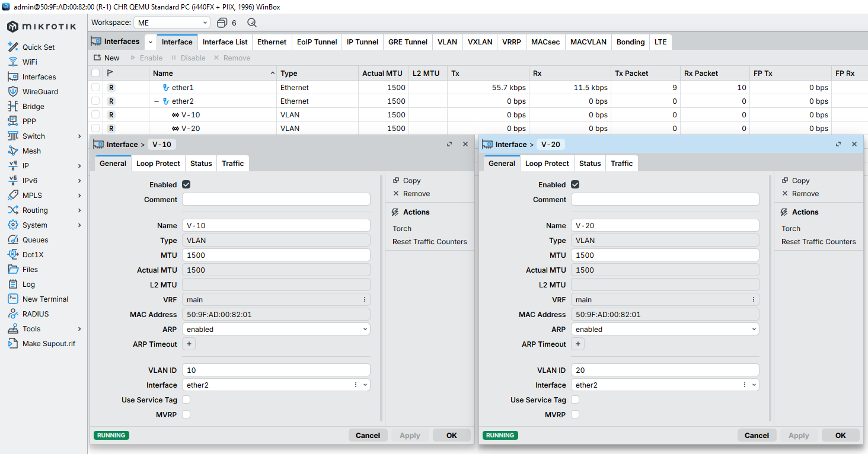Viewport: 868px width, 454px height.
Task: Click Torch action in V-10 window
Action: 402,229
